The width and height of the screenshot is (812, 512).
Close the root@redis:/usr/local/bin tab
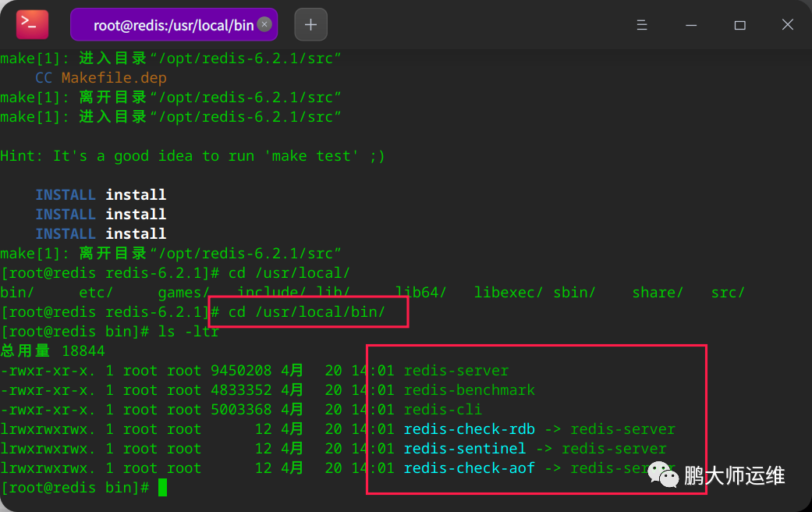click(264, 24)
